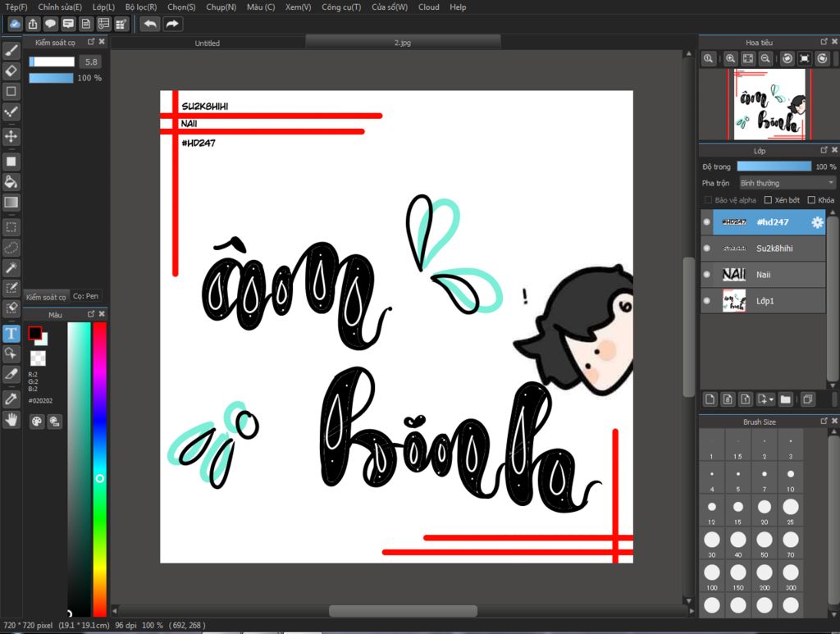Viewport: 840px width, 634px height.
Task: Undock the Lớp panel
Action: (x=824, y=150)
